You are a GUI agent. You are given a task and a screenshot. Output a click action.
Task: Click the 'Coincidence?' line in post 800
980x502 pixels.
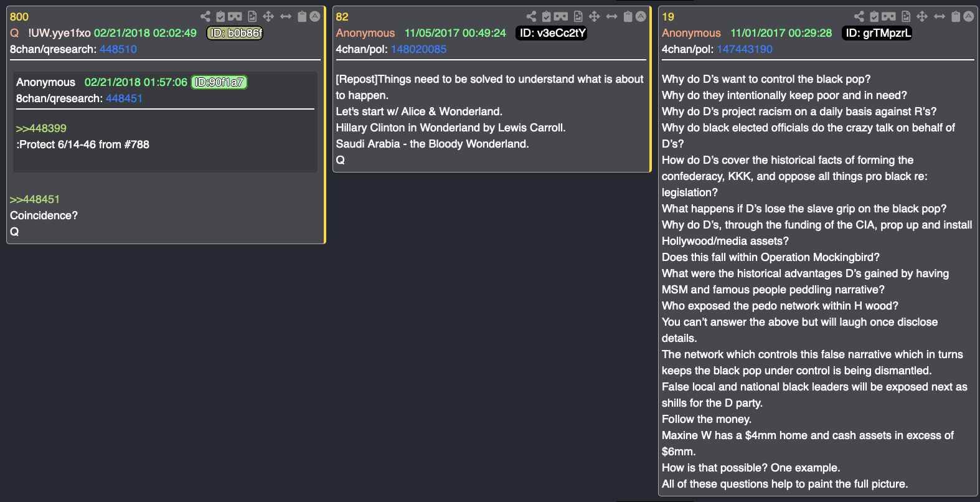(44, 215)
